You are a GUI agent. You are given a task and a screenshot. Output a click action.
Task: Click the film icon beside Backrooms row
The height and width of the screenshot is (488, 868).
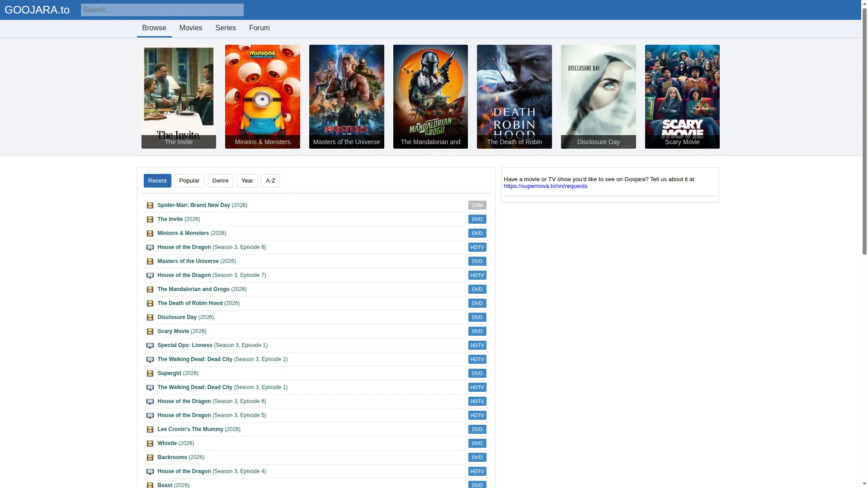click(x=150, y=458)
